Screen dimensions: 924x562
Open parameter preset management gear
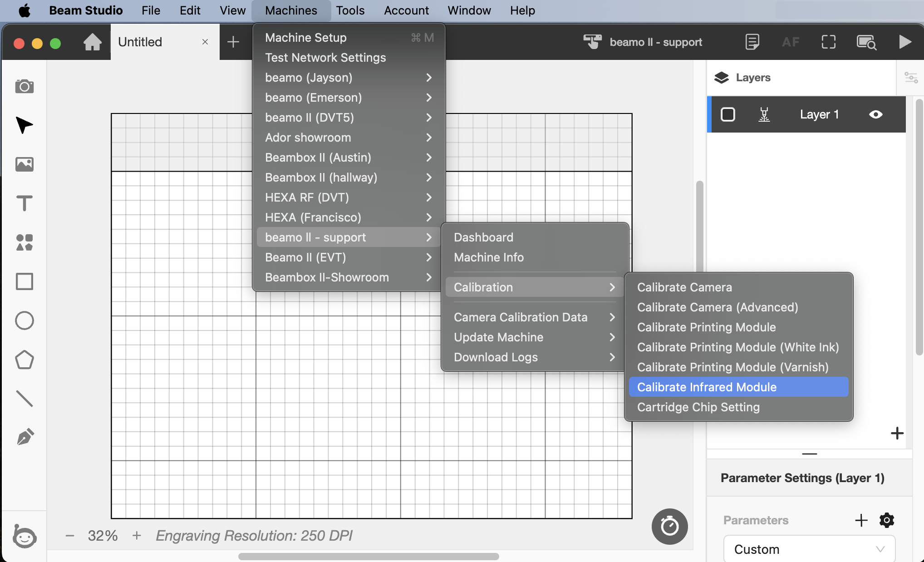pyautogui.click(x=887, y=520)
